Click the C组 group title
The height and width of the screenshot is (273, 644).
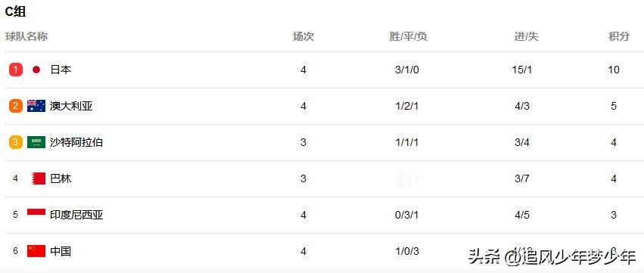pyautogui.click(x=16, y=12)
